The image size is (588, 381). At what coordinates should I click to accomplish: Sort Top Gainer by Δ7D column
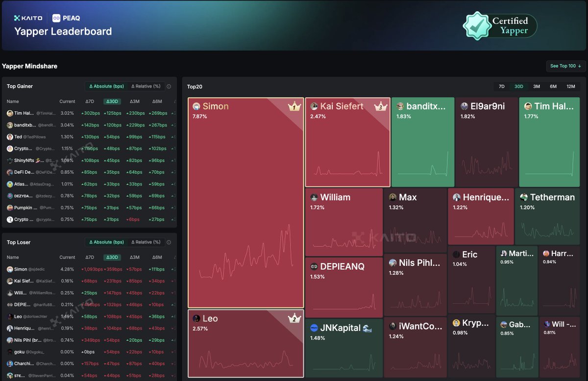(x=90, y=101)
